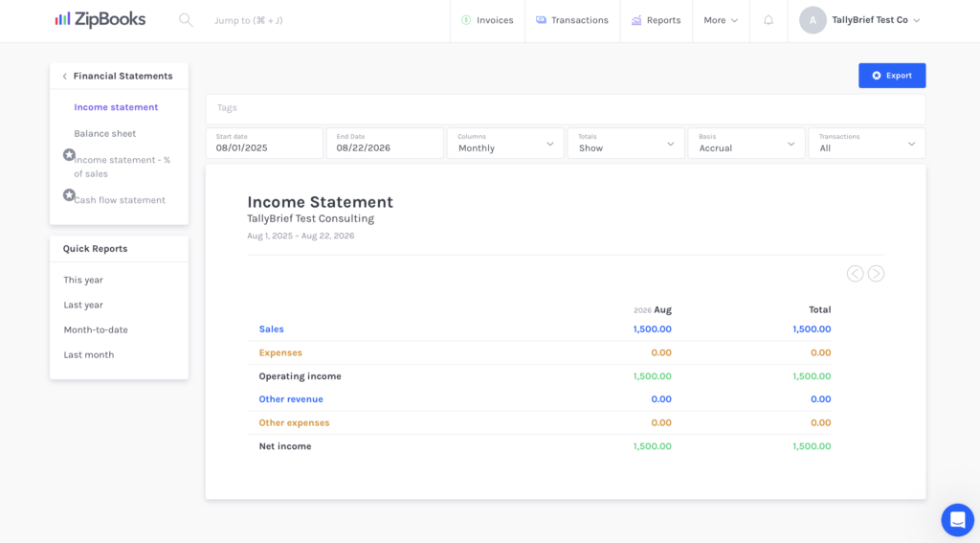Open the Sales row link

point(271,329)
